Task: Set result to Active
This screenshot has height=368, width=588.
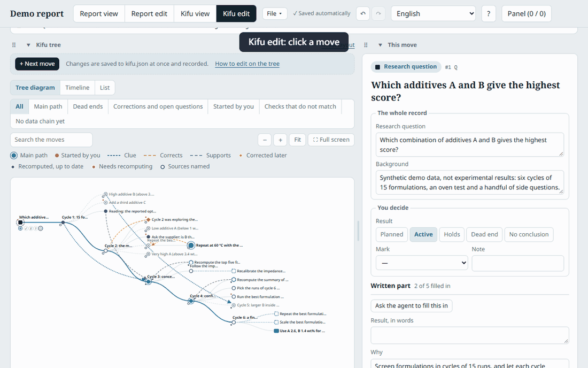Action: 423,234
